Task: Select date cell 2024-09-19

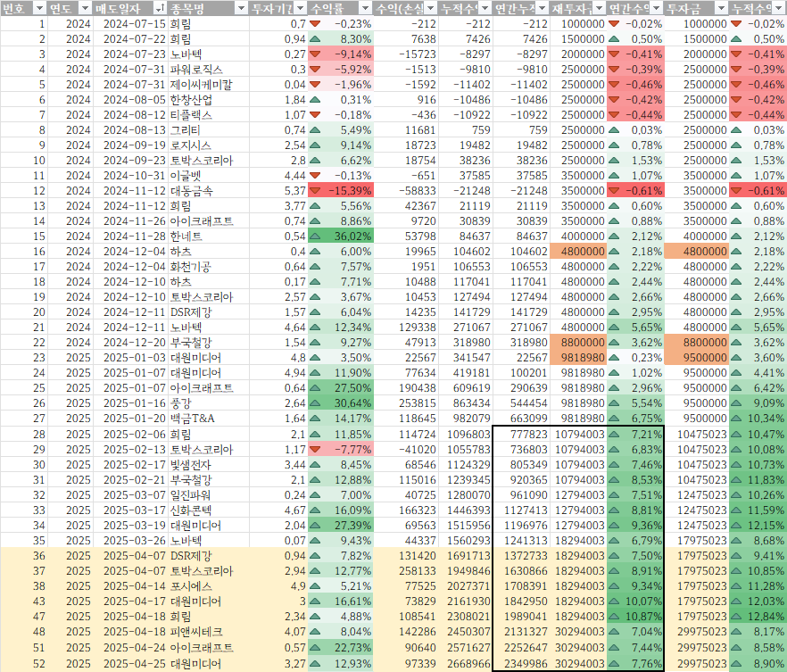Action: coord(129,145)
